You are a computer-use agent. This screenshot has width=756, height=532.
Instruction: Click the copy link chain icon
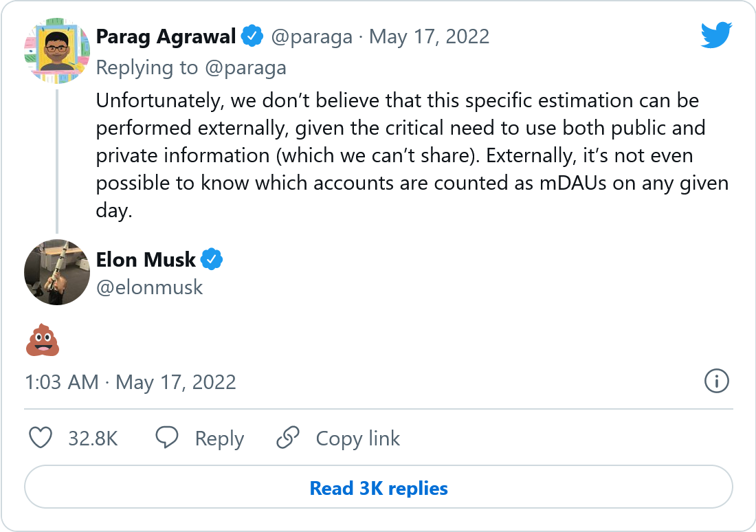(287, 438)
